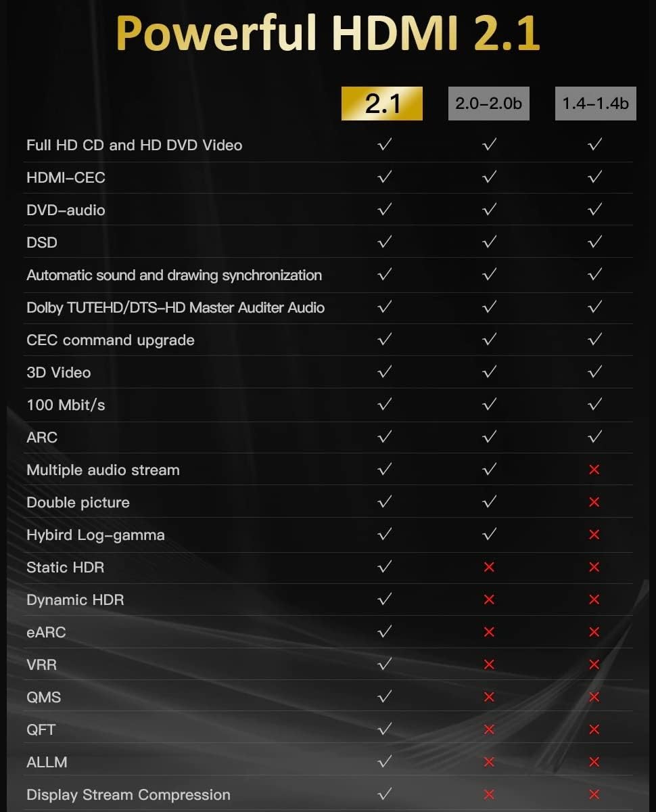Viewport: 656px width, 812px height.
Task: Click the HDMI-CEC feature label
Action: [66, 178]
